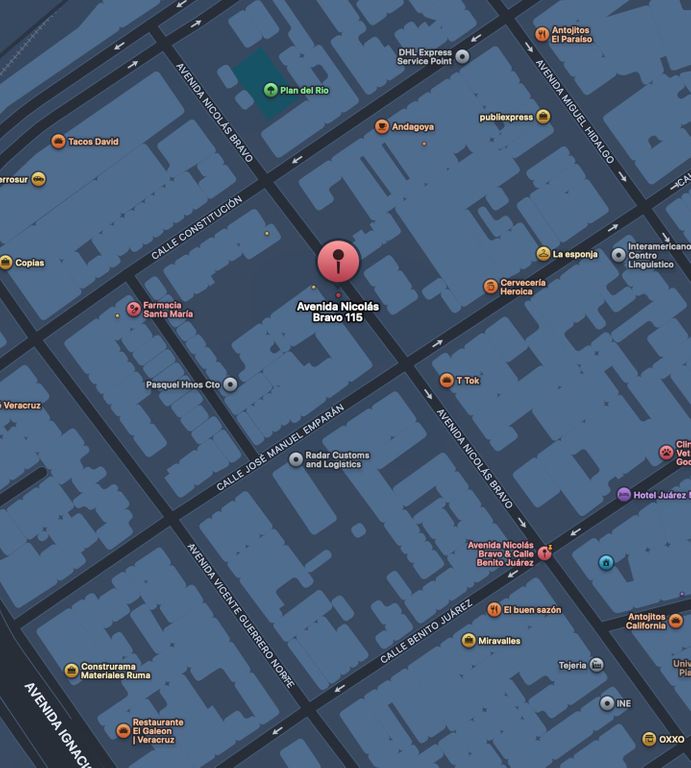Open the publiexpress shop icon

(543, 117)
